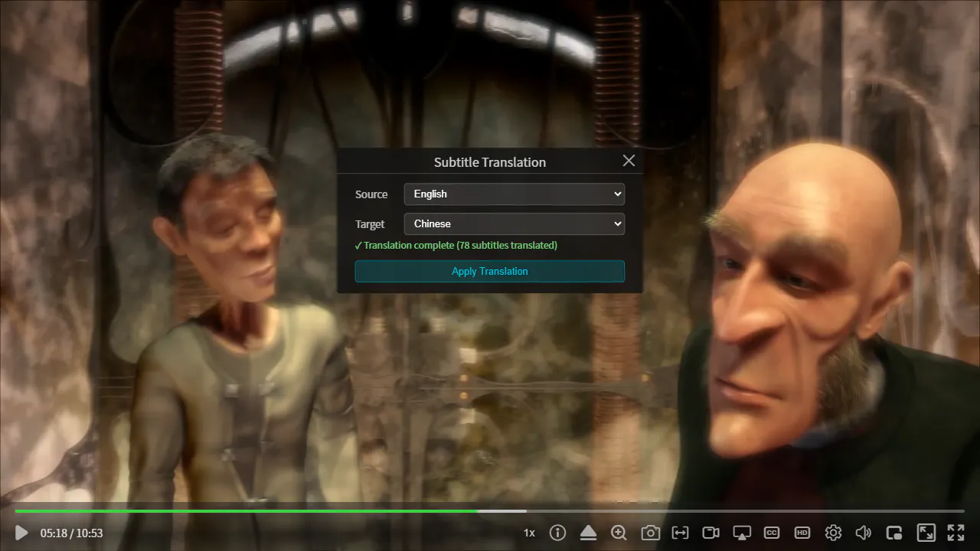Screen dimensions: 980x551
Task: Change playback speed from 1x
Action: coord(529,533)
